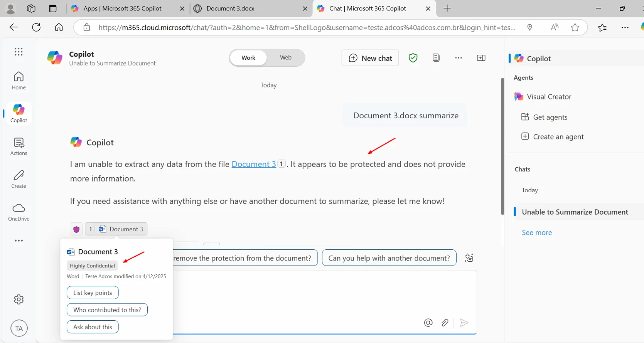Viewport: 644px width, 343px height.
Task: Click the citation 1 reference marker
Action: 282,164
